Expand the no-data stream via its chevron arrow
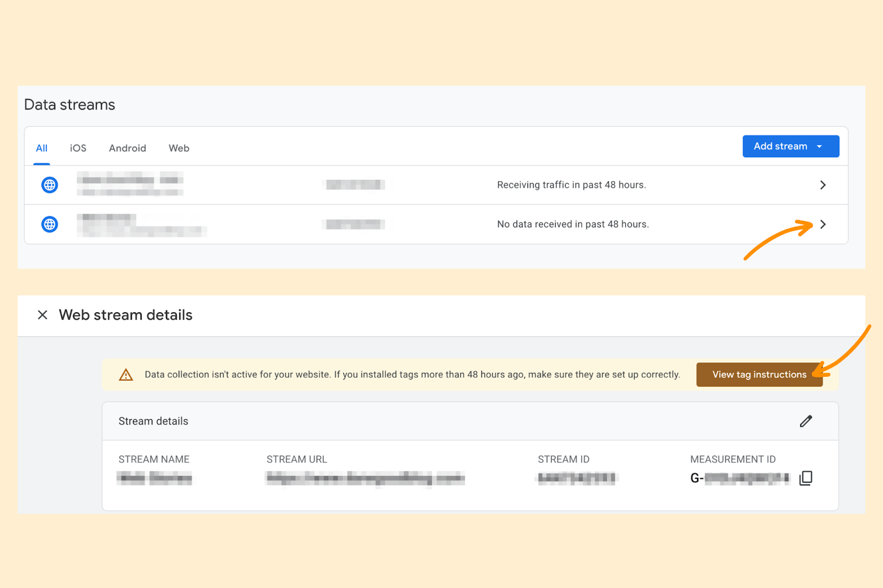Viewport: 883px width, 588px height. pos(822,224)
